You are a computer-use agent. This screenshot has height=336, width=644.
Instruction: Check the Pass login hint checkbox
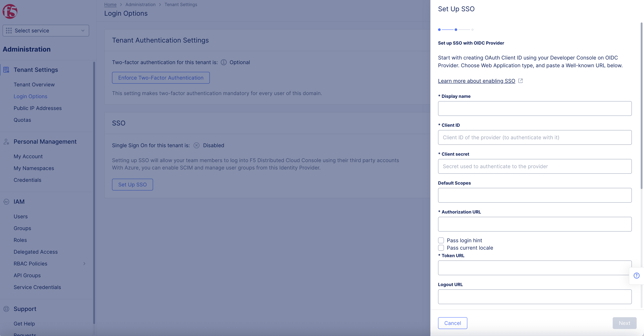point(441,240)
